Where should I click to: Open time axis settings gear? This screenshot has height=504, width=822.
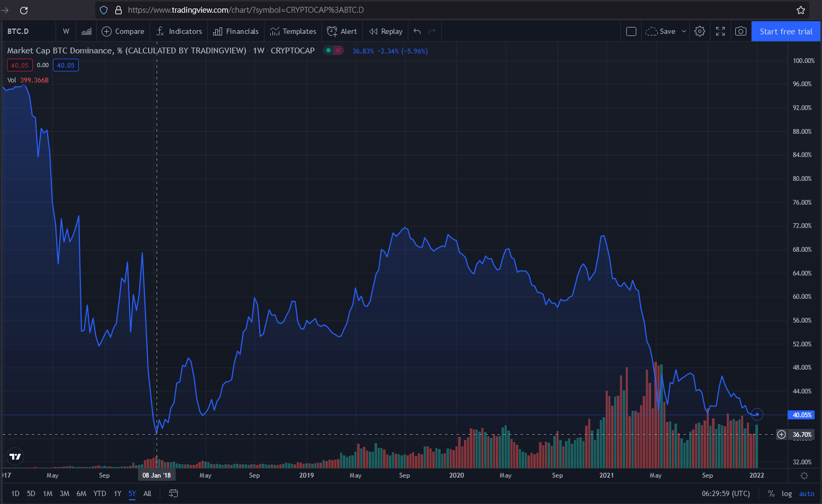coord(804,475)
